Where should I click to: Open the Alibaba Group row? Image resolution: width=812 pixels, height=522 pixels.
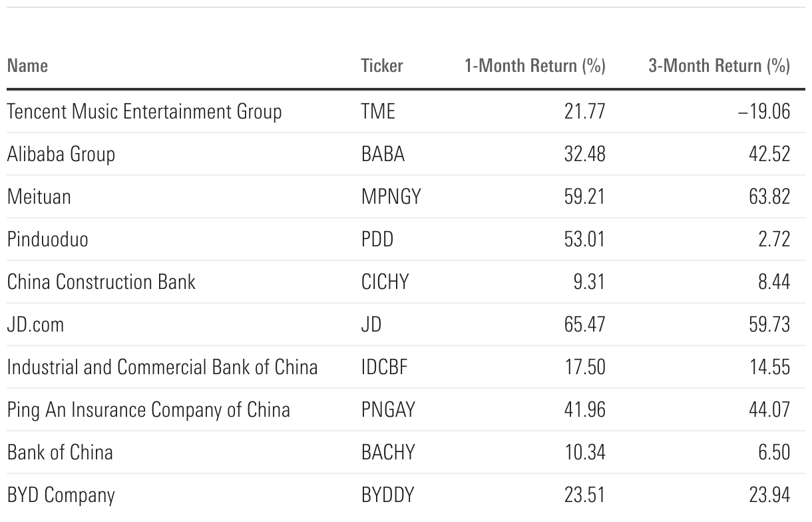coord(61,154)
